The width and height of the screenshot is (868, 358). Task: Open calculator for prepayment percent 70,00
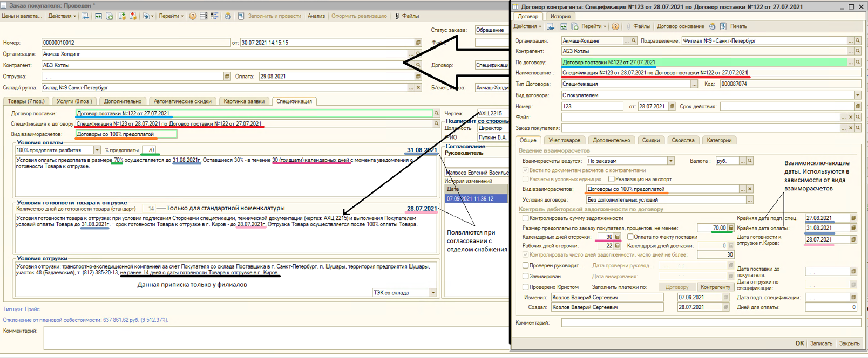[x=731, y=228]
